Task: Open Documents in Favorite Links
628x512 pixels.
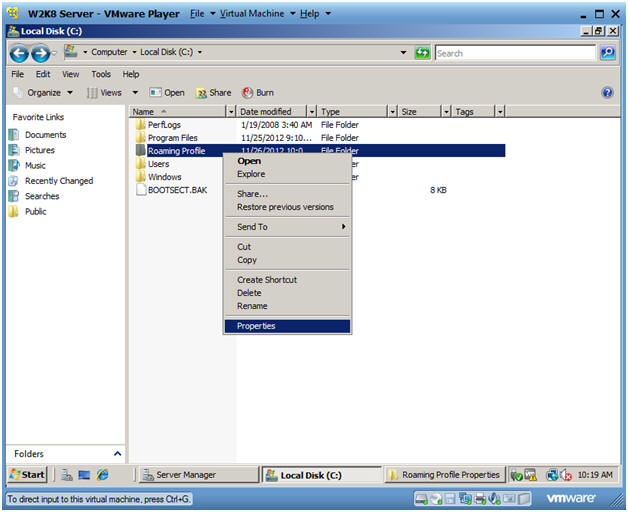Action: [x=45, y=135]
